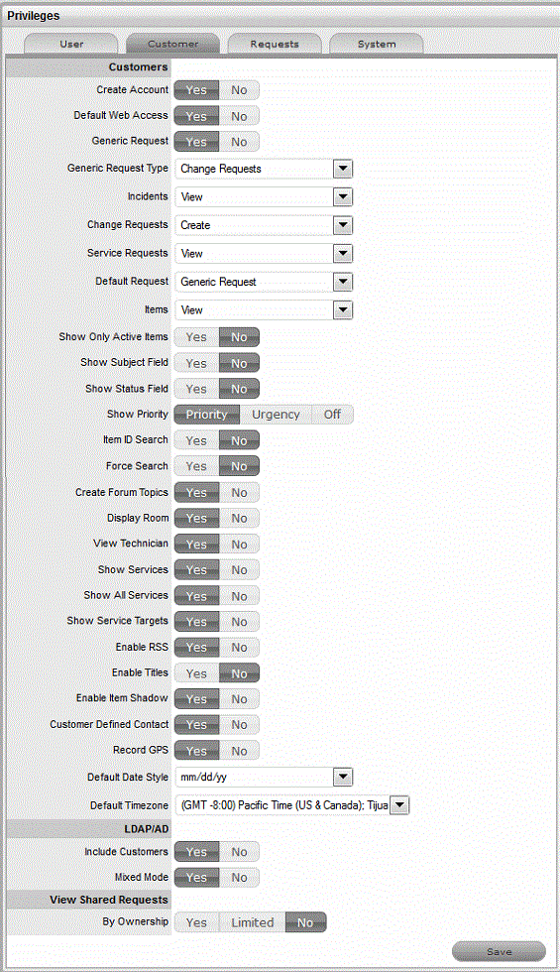Expand the Default Timezone dropdown
Screen dimensions: 560x972
coord(291,805)
